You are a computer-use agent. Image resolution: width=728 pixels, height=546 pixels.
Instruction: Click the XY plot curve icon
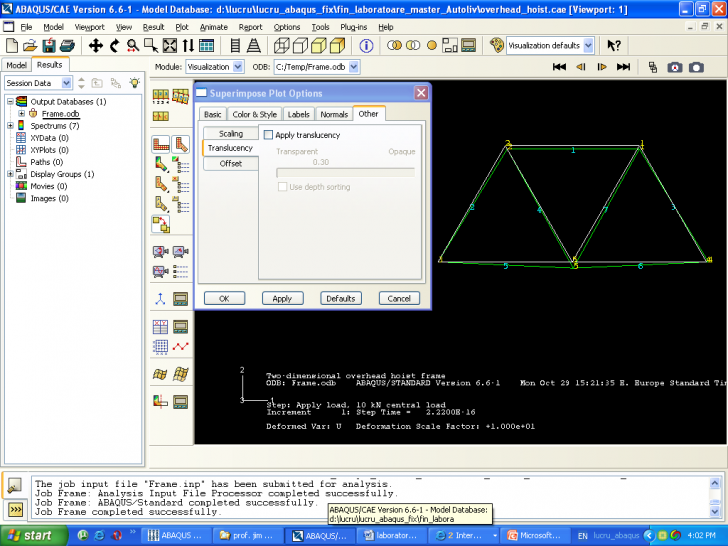(180, 347)
